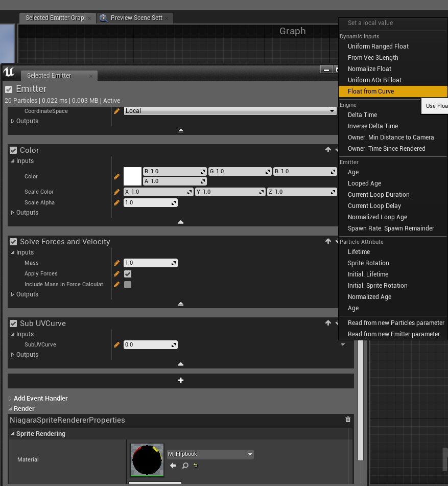Click the SubUVCurve 0.0 value field

[151, 344]
